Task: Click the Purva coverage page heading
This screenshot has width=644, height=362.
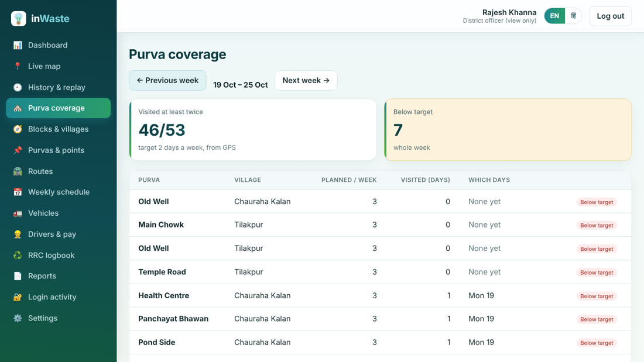Action: click(177, 54)
